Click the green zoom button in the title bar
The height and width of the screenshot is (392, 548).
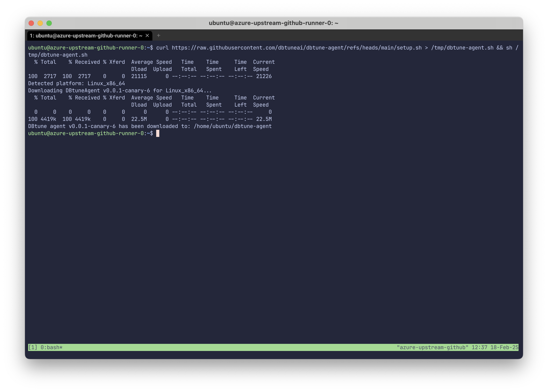(49, 23)
